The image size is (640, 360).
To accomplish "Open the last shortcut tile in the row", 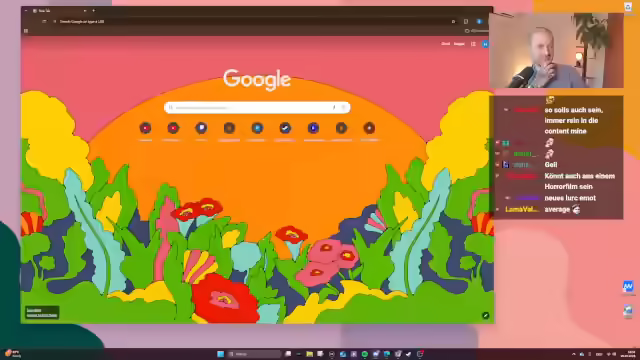I will [x=369, y=128].
